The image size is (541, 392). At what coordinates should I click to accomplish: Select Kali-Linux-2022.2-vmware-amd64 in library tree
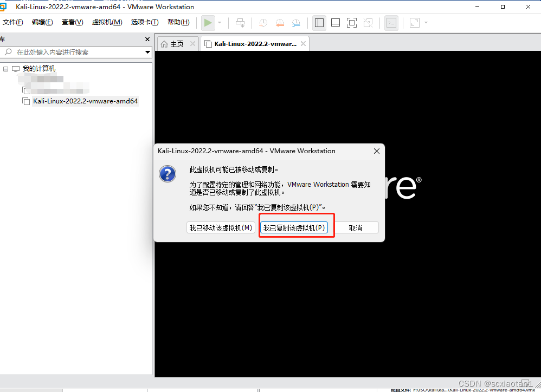pos(85,101)
